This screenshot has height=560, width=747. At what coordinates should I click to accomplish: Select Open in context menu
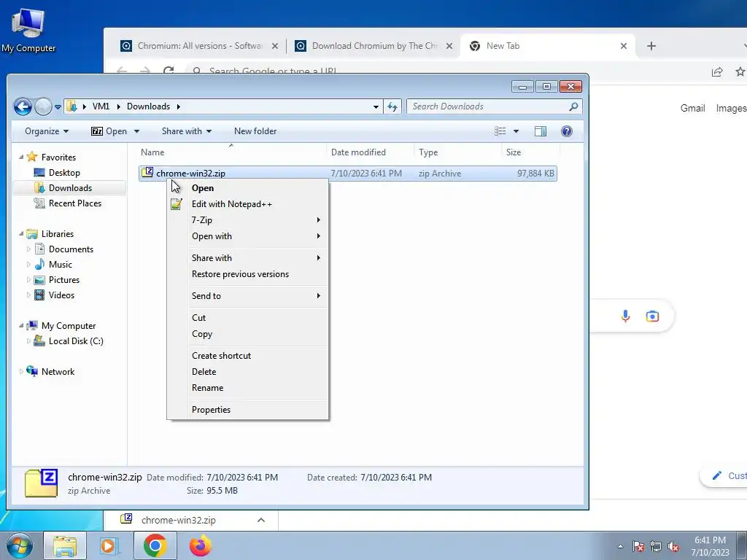click(248, 188)
